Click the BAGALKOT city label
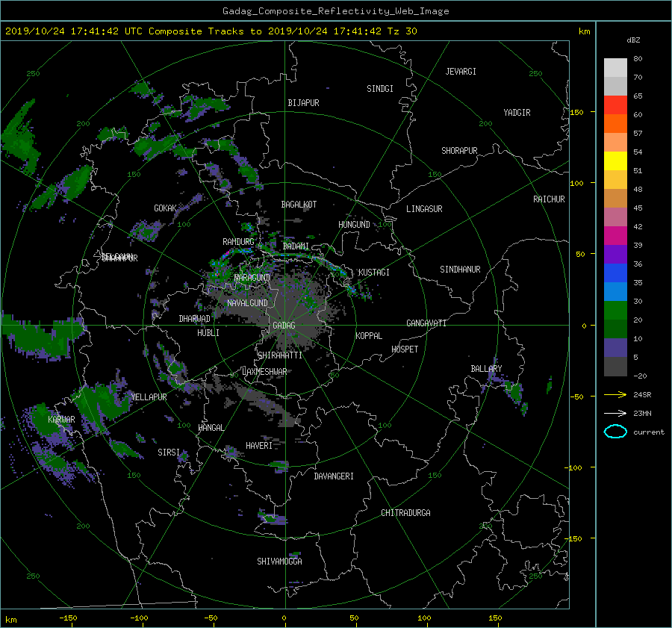 click(x=299, y=205)
